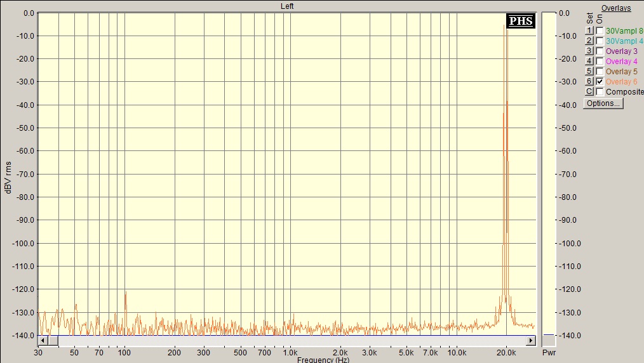This screenshot has width=644, height=363.
Task: Uncheck the Overlay 6 checkbox
Action: (x=600, y=82)
